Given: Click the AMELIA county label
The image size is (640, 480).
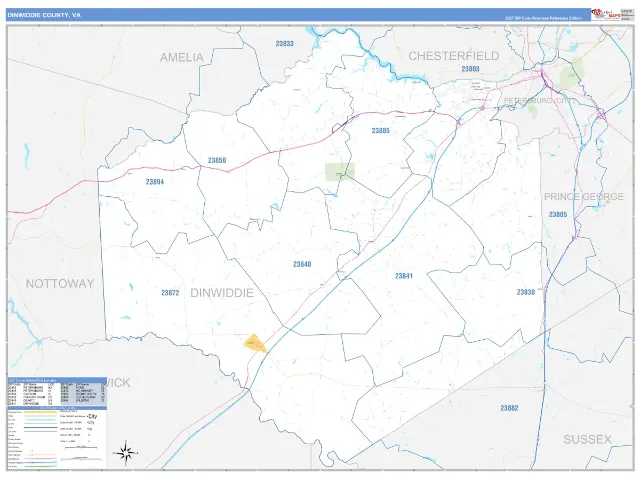Looking at the screenshot, I should coord(182,58).
